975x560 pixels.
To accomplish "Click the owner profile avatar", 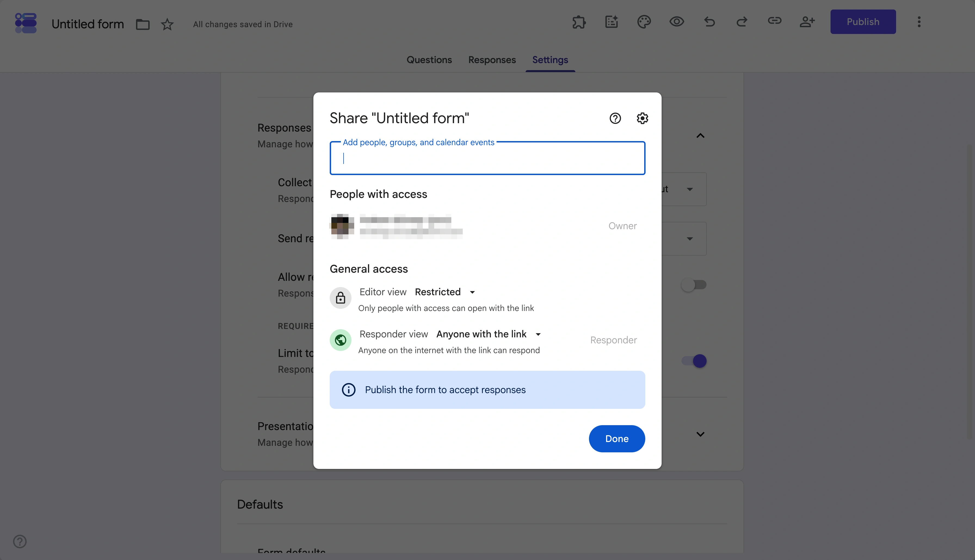I will click(x=341, y=226).
